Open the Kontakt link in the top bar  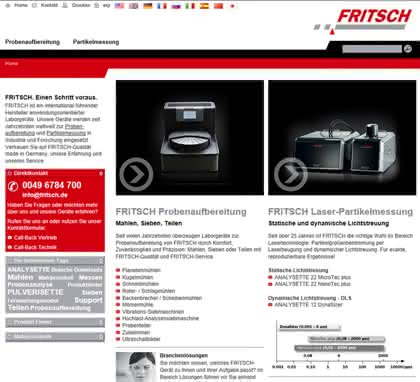(49, 5)
